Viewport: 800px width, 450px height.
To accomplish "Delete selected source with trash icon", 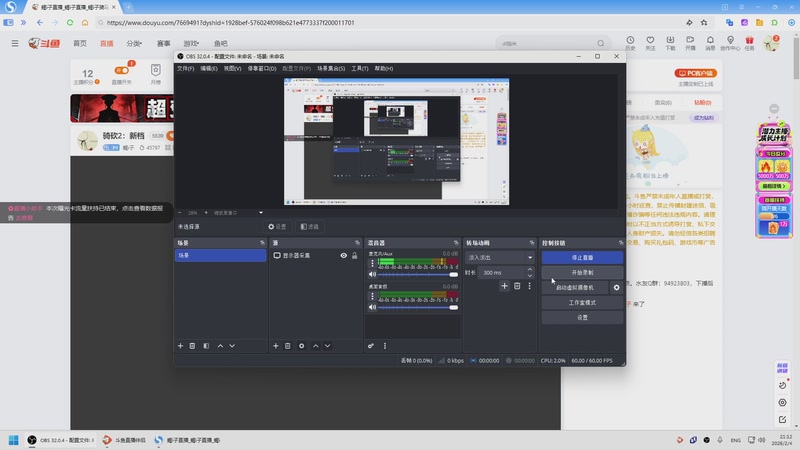I will (288, 346).
